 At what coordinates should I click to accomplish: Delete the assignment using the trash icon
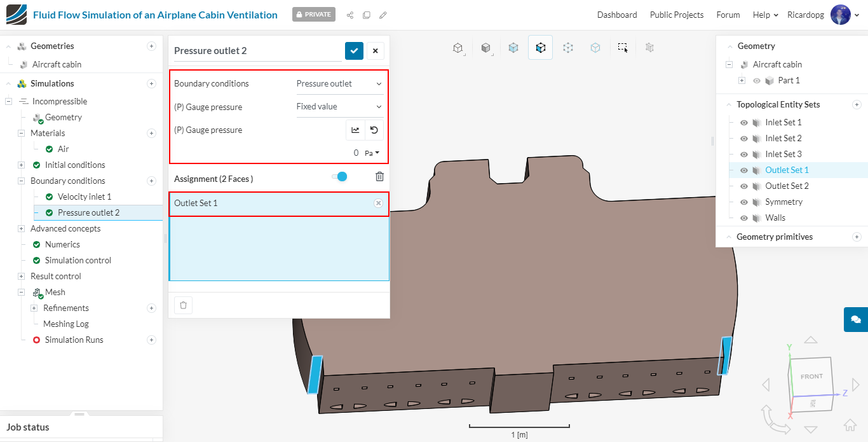point(379,177)
